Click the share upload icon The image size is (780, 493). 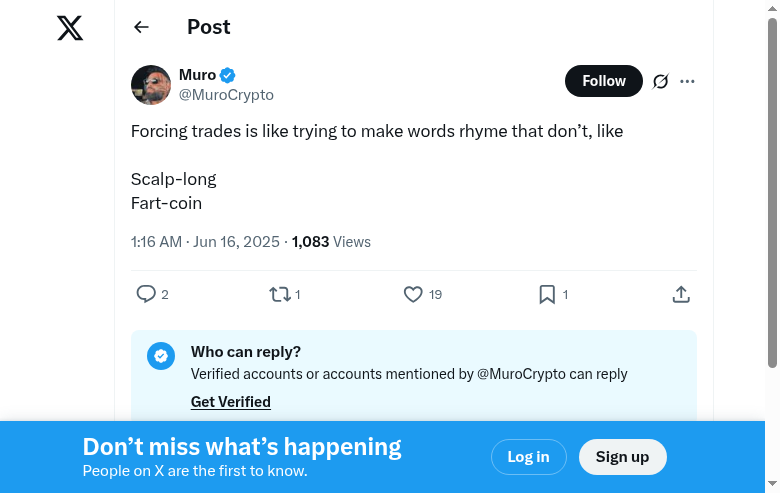681,294
